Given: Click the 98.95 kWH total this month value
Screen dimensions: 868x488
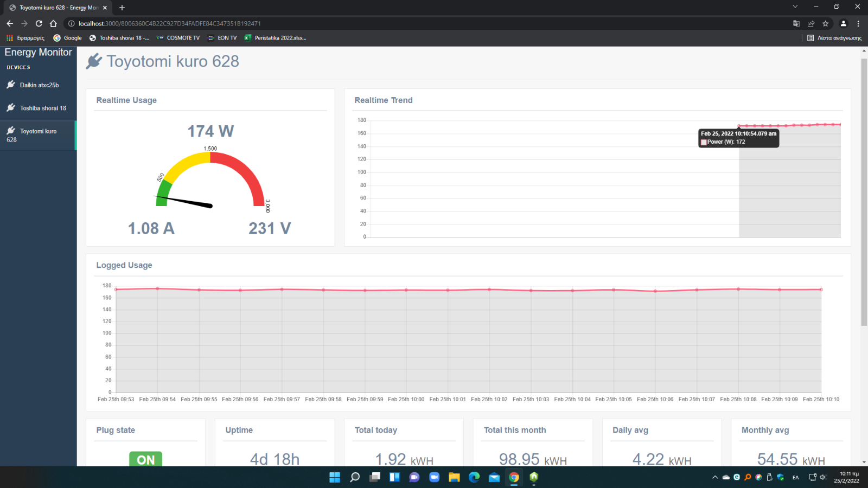Looking at the screenshot, I should [533, 459].
